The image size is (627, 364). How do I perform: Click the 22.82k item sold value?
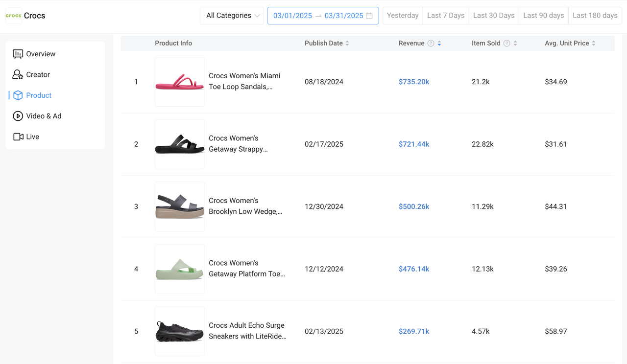point(482,144)
